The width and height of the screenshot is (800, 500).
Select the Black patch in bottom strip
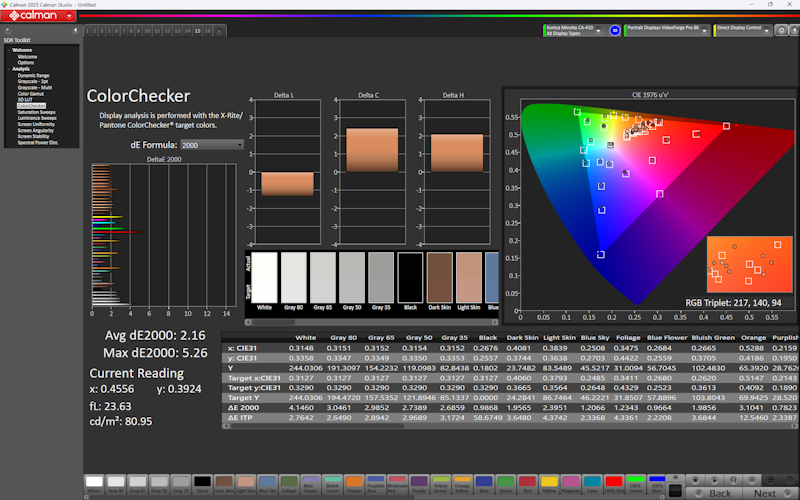pos(202,485)
